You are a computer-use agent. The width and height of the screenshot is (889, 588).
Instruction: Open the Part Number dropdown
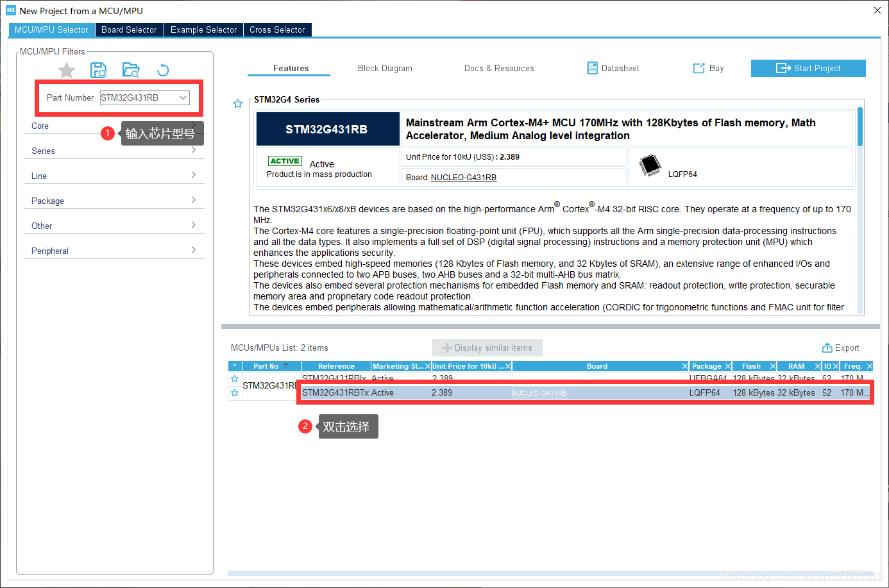click(183, 97)
